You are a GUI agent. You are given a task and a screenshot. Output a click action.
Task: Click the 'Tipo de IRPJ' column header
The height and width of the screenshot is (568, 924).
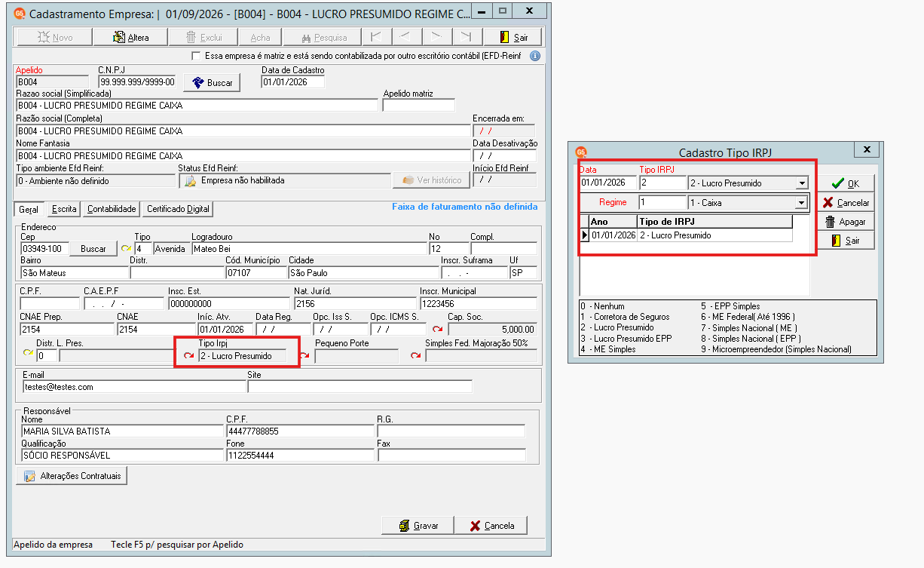click(714, 222)
